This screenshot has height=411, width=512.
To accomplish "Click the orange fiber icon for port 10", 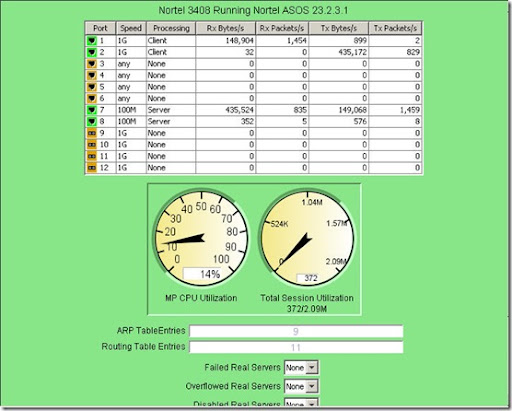I will coord(92,145).
